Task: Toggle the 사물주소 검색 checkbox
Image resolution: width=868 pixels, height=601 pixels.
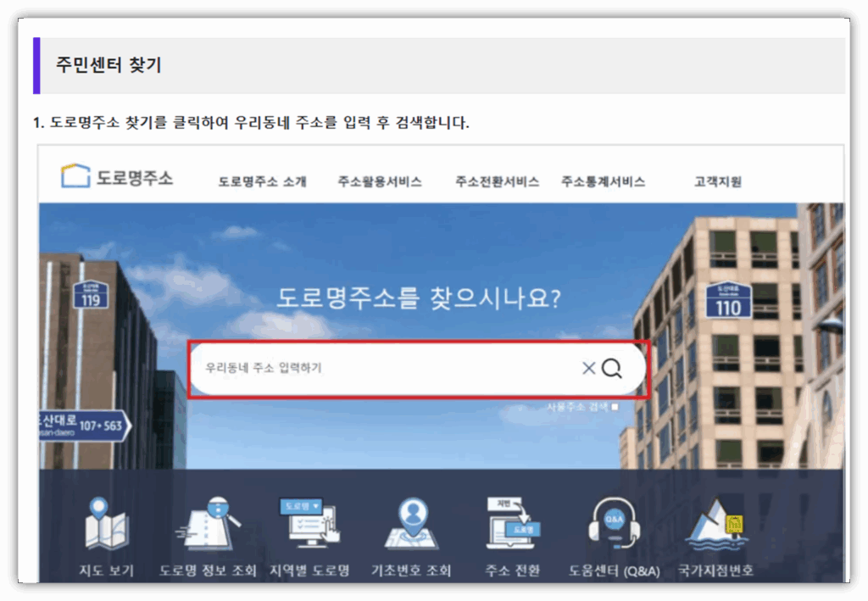Action: click(x=615, y=407)
